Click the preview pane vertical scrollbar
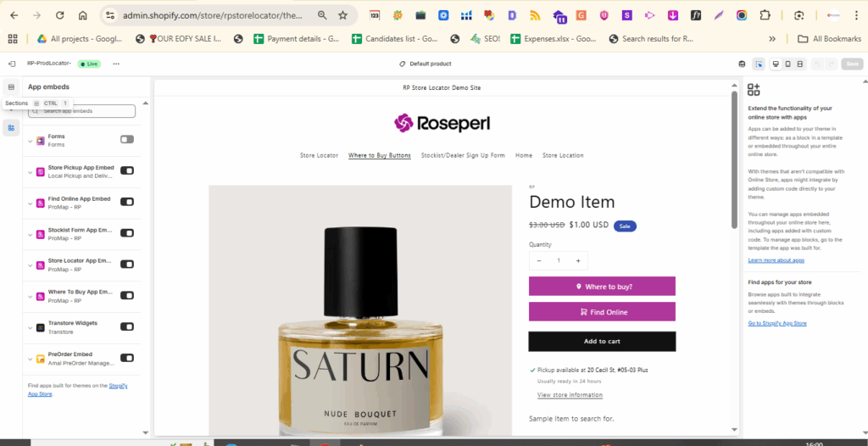868x446 pixels. click(x=734, y=161)
